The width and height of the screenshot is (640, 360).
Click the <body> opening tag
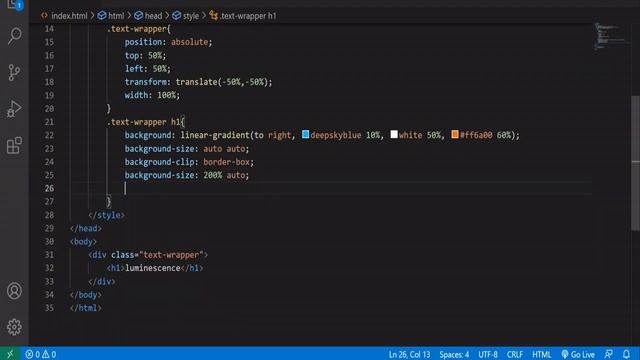(83, 242)
